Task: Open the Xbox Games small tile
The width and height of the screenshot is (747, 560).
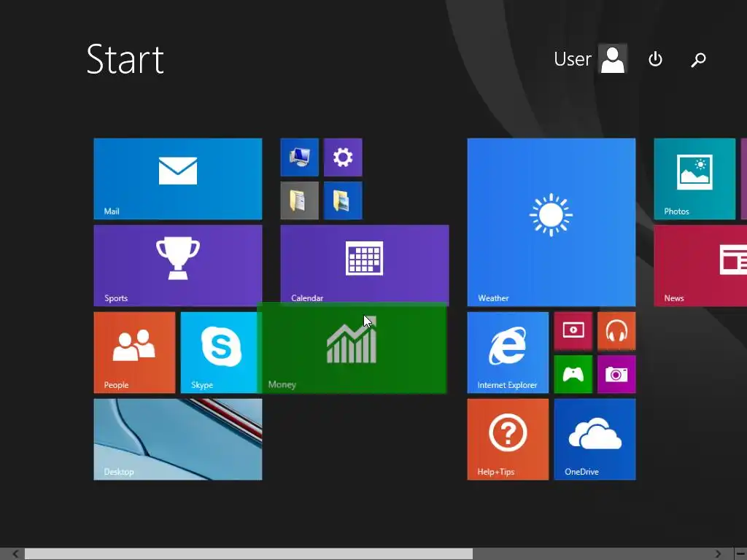Action: click(x=573, y=374)
